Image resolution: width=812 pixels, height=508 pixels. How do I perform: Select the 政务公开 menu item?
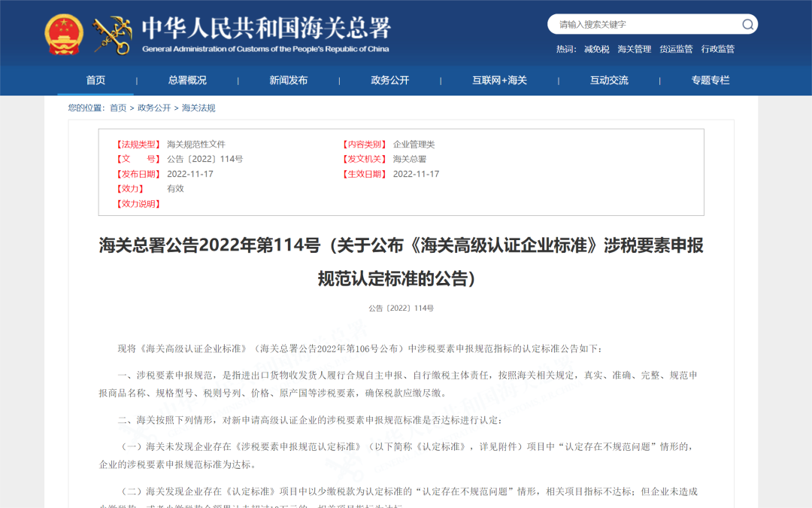pos(390,81)
